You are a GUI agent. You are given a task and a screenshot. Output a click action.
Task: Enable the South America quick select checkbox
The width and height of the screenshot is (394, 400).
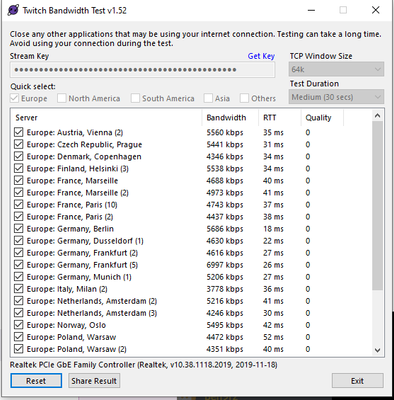135,98
